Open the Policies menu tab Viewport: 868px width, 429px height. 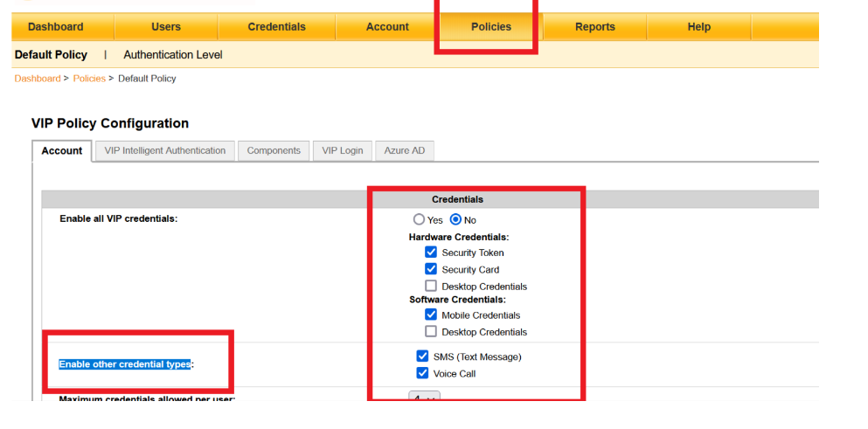click(x=491, y=26)
